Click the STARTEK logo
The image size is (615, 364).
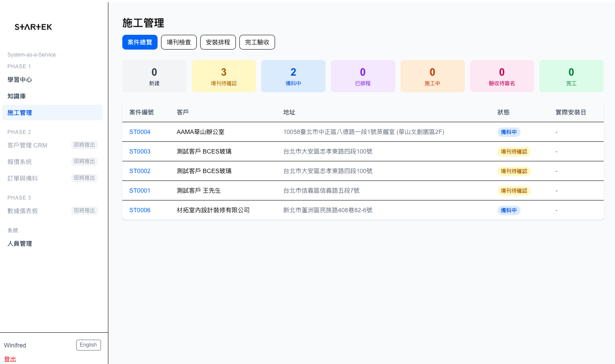33,27
